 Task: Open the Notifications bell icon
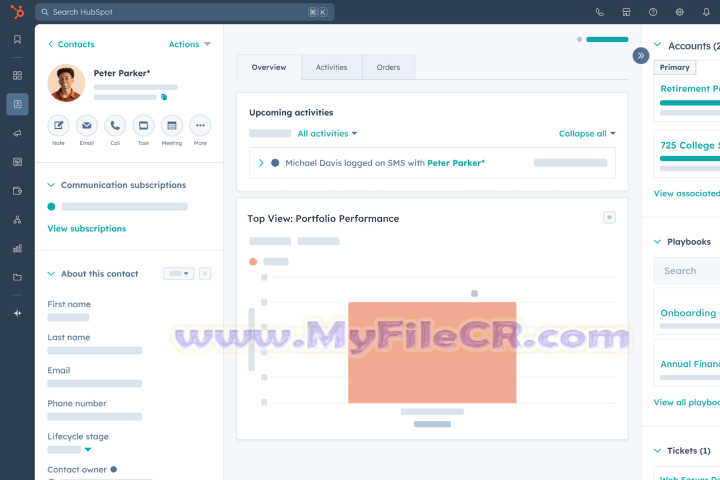point(706,12)
